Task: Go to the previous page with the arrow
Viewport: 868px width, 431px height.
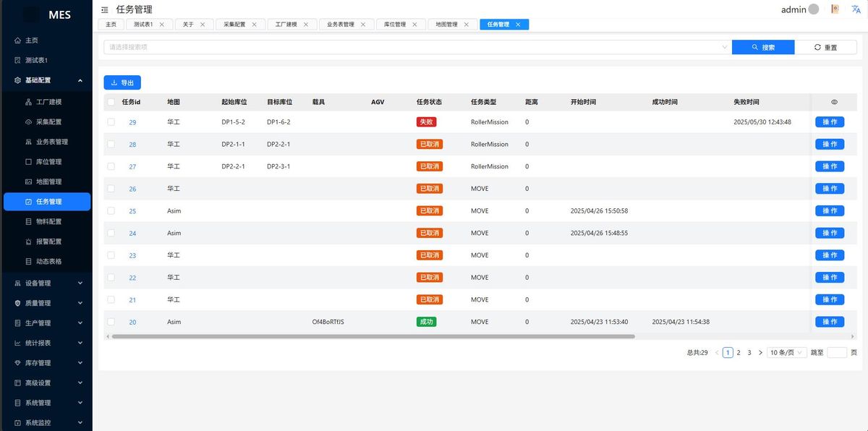Action: tap(717, 352)
